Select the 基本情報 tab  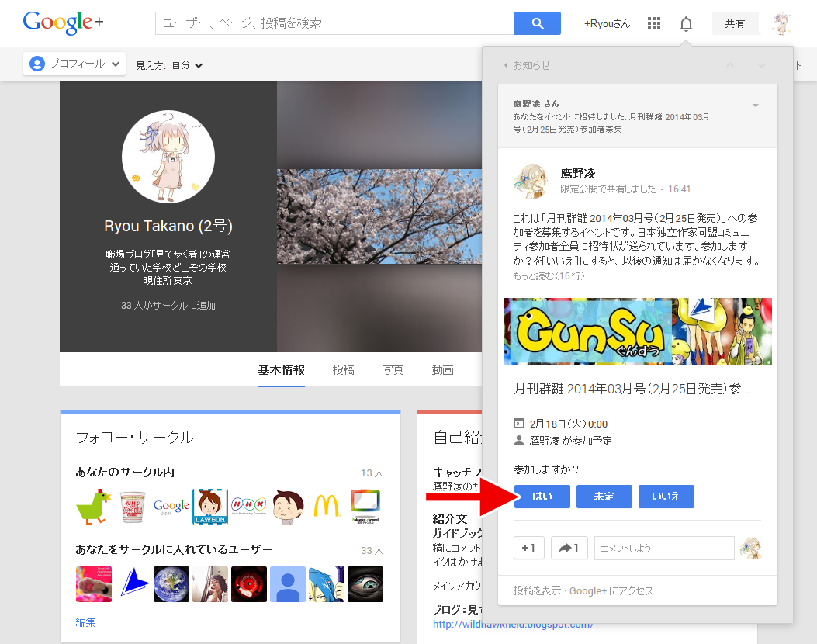pyautogui.click(x=282, y=370)
